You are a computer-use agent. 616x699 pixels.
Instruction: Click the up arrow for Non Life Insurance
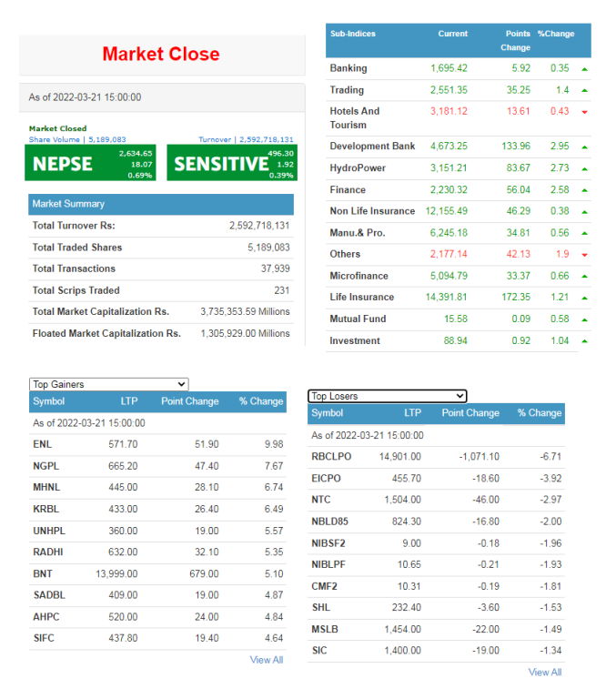pyautogui.click(x=584, y=212)
